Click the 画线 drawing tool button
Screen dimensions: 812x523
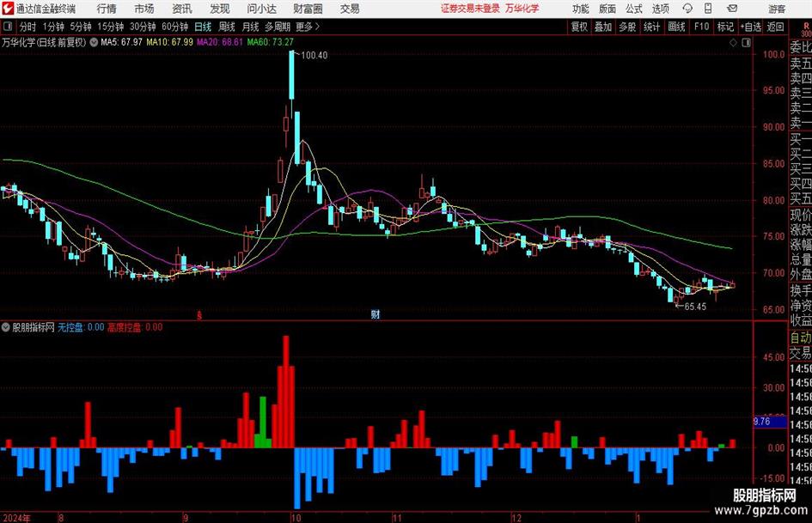[677, 27]
